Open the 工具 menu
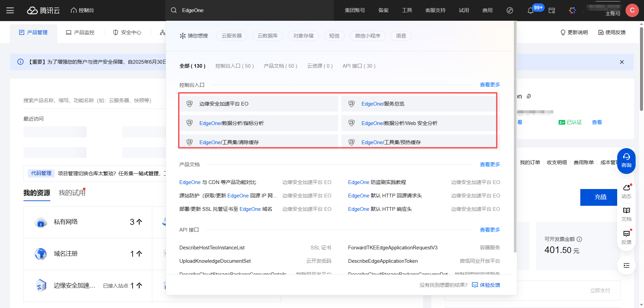The width and height of the screenshot is (644, 308). (407, 10)
